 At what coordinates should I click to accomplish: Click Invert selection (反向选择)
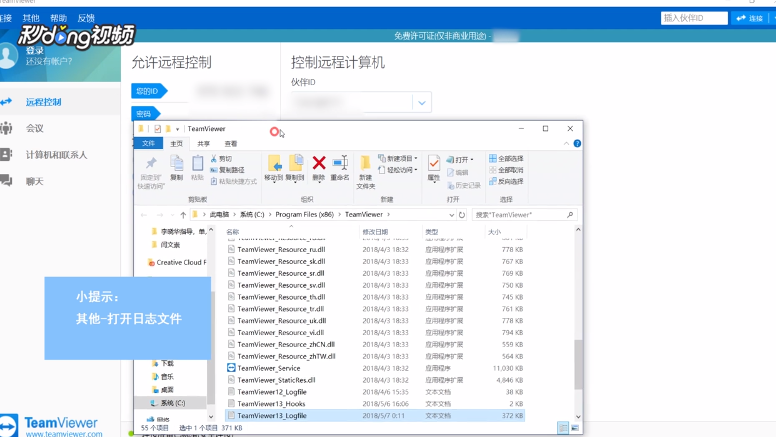pyautogui.click(x=506, y=181)
